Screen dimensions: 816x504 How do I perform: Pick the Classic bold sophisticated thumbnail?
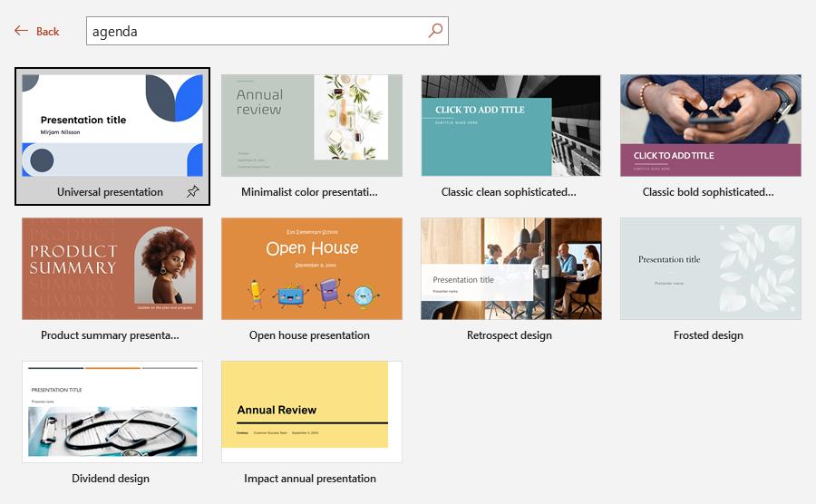pos(710,125)
